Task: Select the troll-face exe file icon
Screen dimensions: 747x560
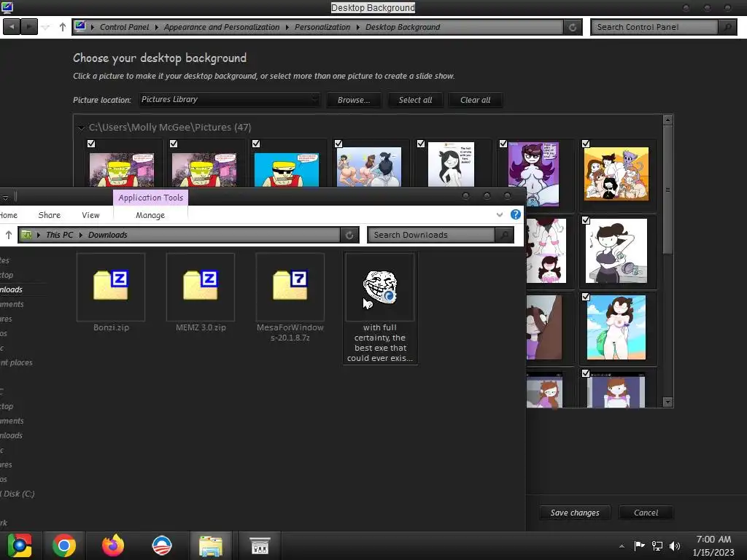Action: tap(380, 286)
